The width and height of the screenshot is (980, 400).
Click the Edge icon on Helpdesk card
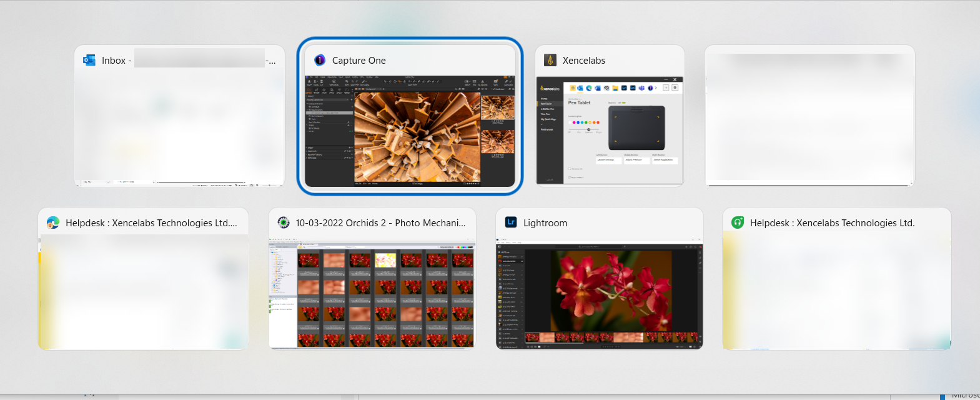coord(53,222)
